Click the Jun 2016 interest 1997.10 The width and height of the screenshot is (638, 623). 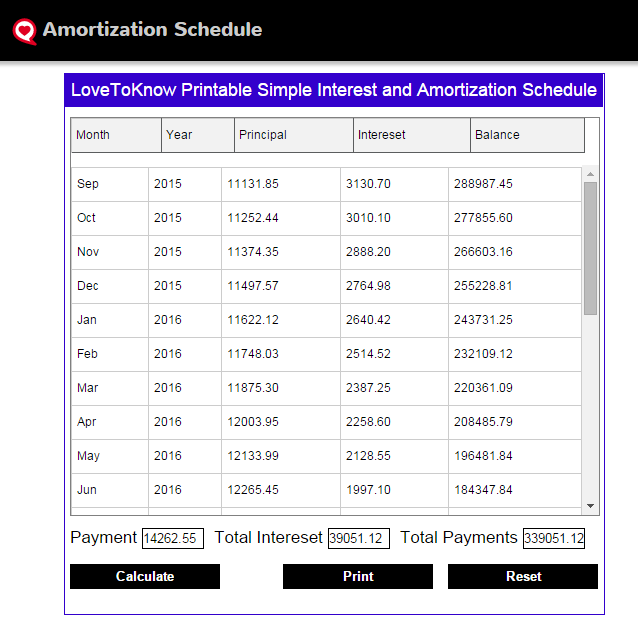tap(368, 490)
